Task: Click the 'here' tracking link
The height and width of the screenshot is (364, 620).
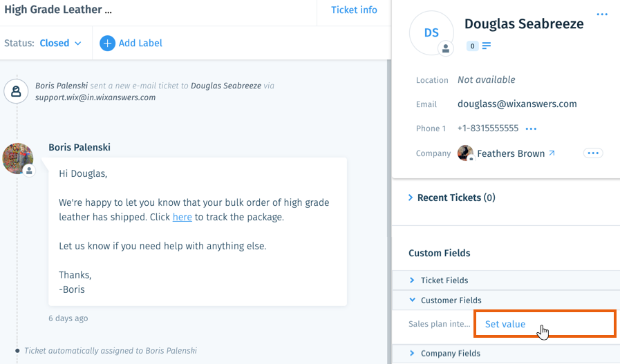Action: click(x=182, y=217)
